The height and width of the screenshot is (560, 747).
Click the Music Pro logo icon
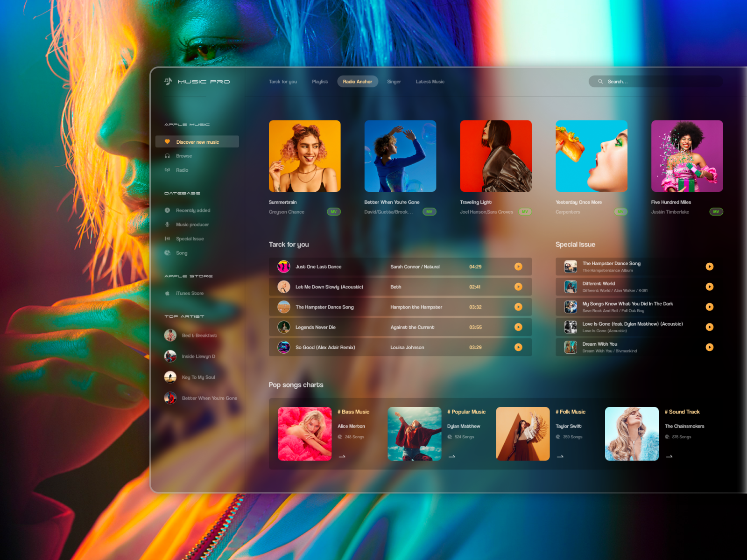coord(167,81)
